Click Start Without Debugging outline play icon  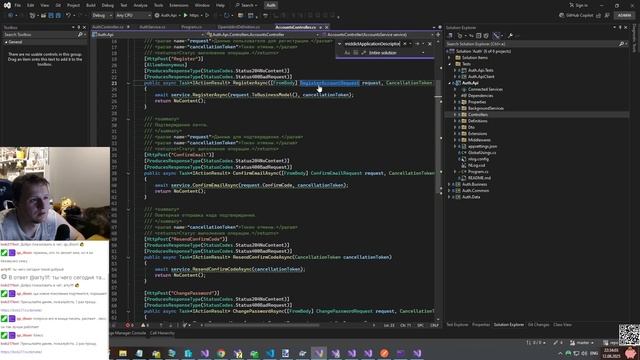(207, 16)
